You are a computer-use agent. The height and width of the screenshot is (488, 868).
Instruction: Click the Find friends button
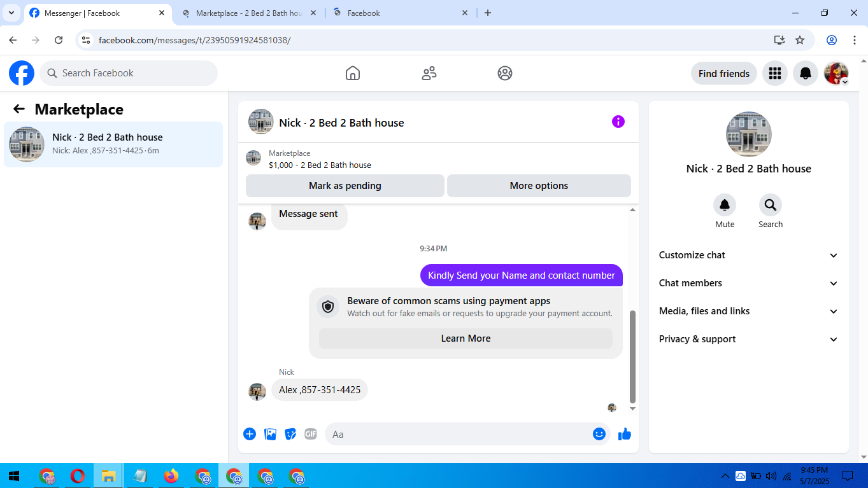coord(724,73)
